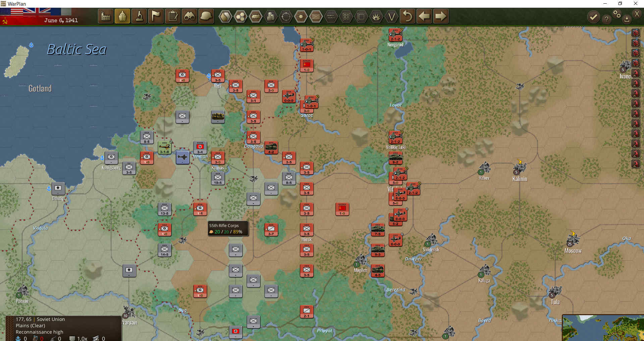Select Soviet mechanized counter 7-5
Viewport: 644px width, 341px height.
pos(378,230)
